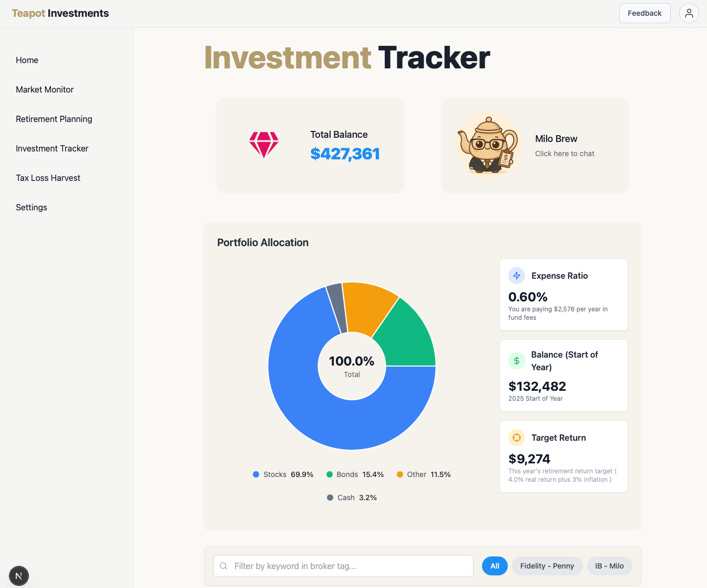Image resolution: width=707 pixels, height=588 pixels.
Task: Click the Milo Brew teapot avatar
Action: [488, 146]
